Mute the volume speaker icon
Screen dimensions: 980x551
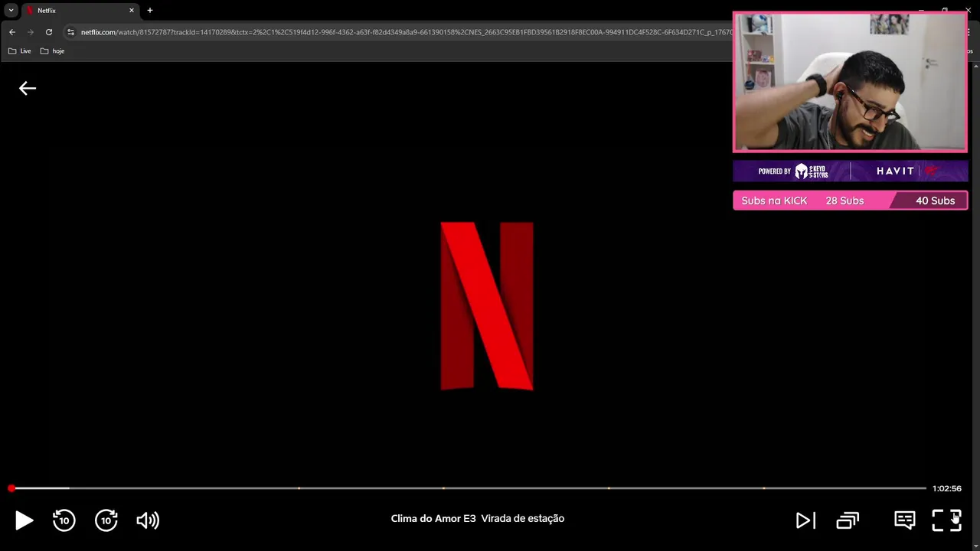[148, 520]
